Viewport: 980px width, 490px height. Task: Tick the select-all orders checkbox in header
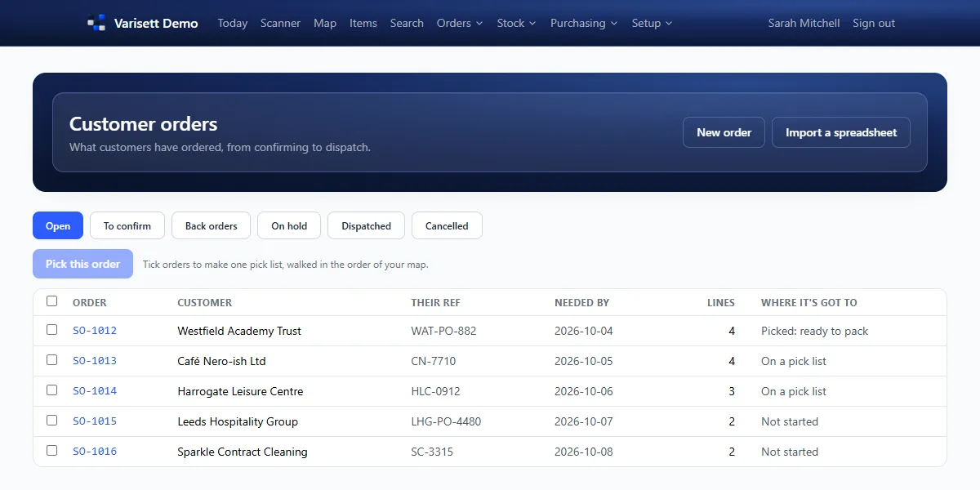[x=52, y=301]
